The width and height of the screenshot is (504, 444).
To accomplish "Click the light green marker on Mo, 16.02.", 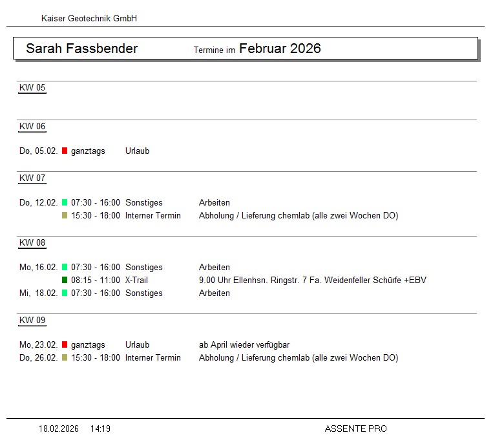I will point(65,268).
